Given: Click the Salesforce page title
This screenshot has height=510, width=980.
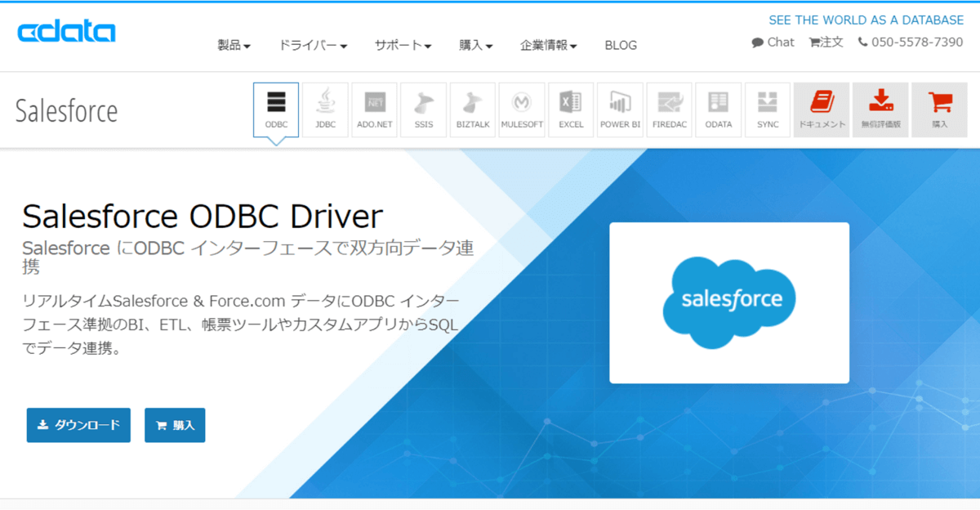Looking at the screenshot, I should point(67,111).
